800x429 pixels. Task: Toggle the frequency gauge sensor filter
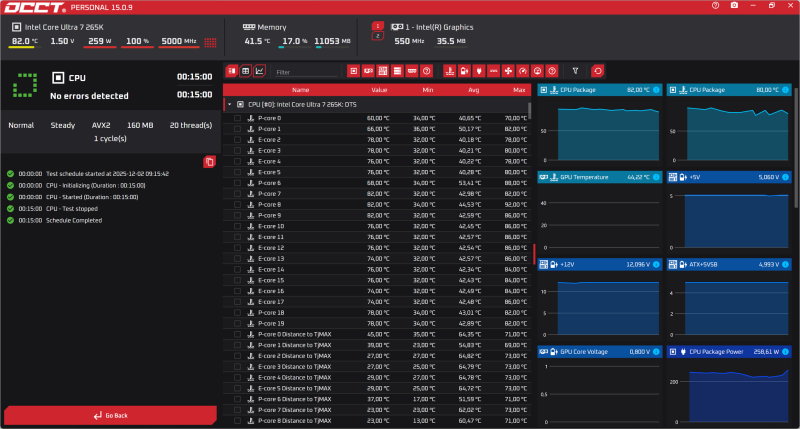(522, 71)
